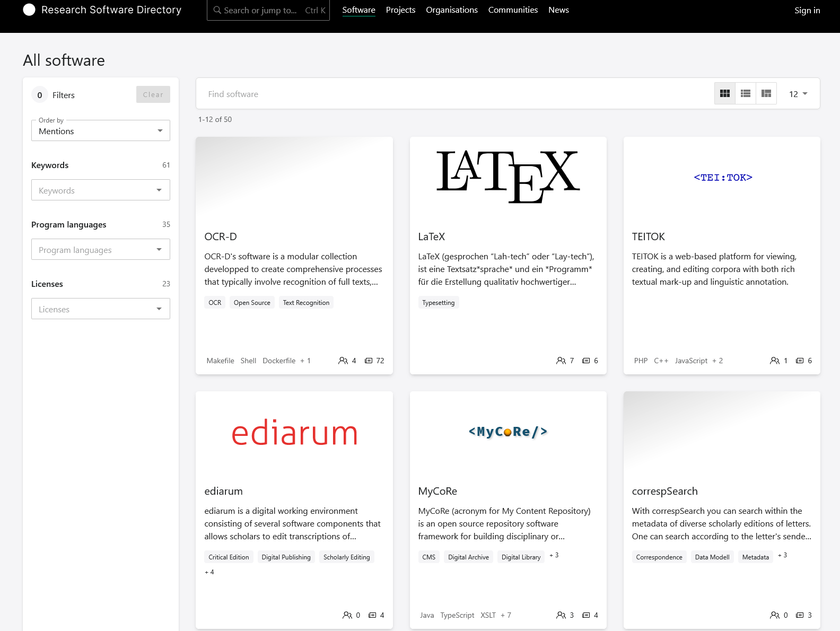Click the mentions icon on MyCoRe card
Screen dimensions: 840x631
click(x=586, y=615)
